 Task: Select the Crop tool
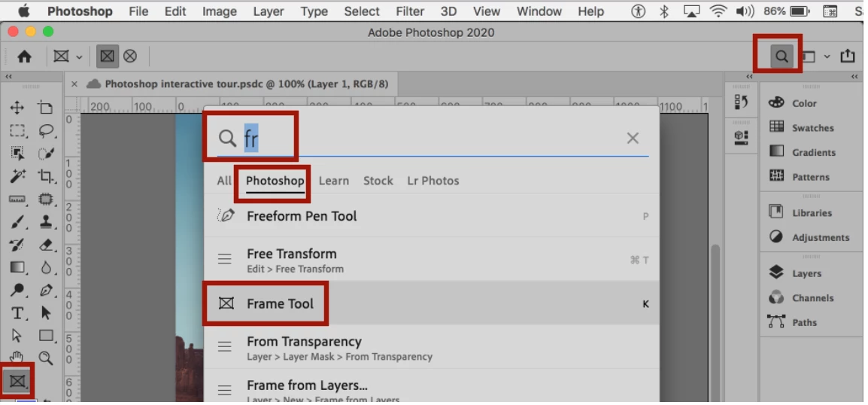(x=45, y=176)
